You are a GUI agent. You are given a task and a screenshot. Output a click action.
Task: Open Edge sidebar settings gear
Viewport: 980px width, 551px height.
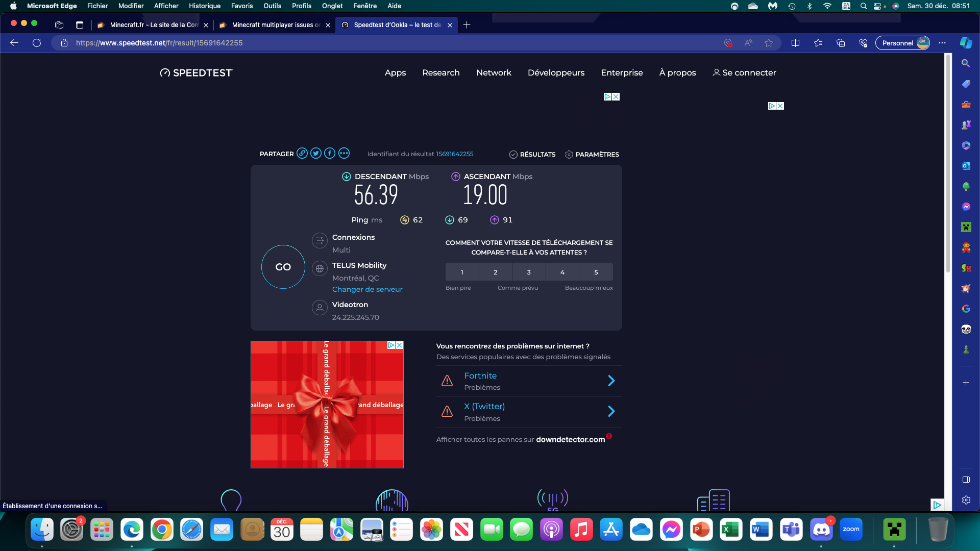(966, 500)
